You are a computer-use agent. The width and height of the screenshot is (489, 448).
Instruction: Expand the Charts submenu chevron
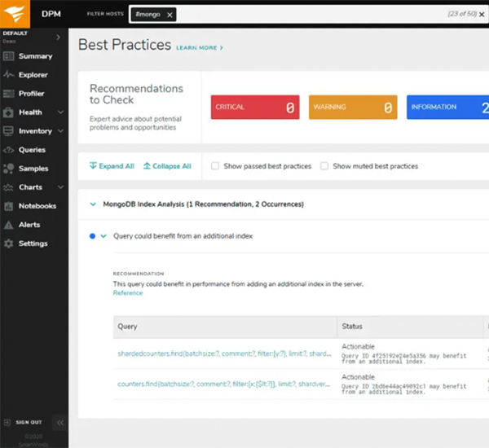(61, 187)
